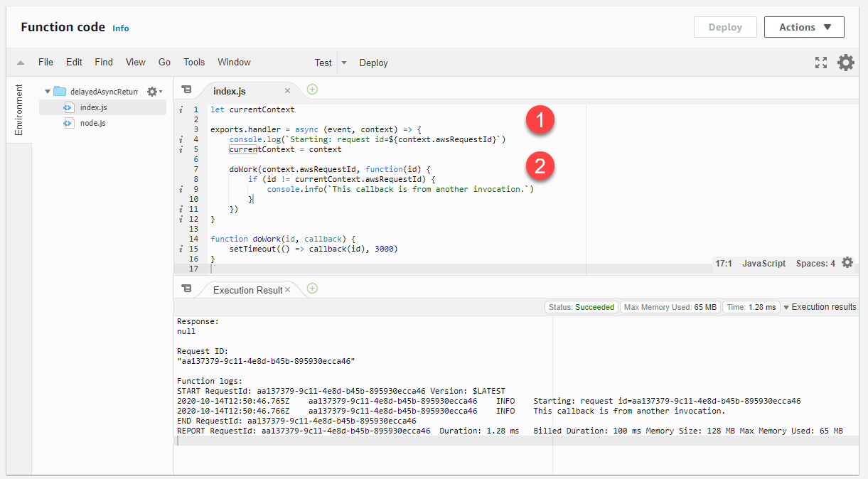Screen dimensions: 868x479
Task: Open the test event dropdown next to Test
Action: [x=344, y=63]
